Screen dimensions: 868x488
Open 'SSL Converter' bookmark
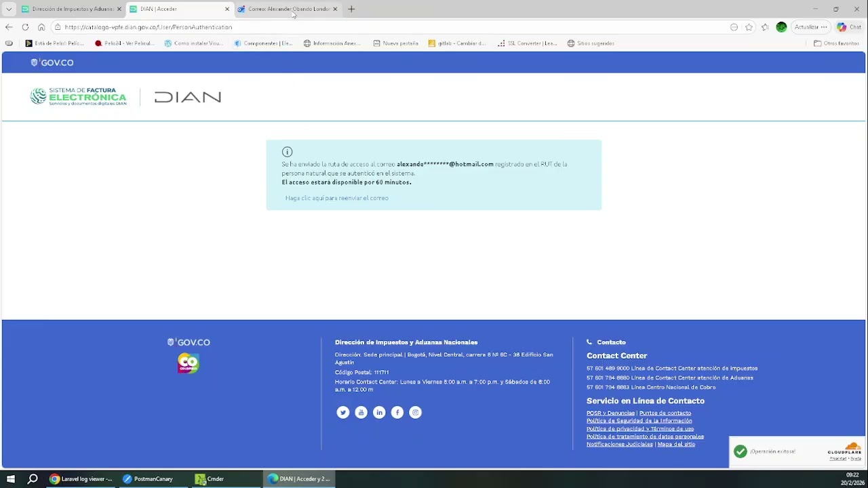pos(527,43)
